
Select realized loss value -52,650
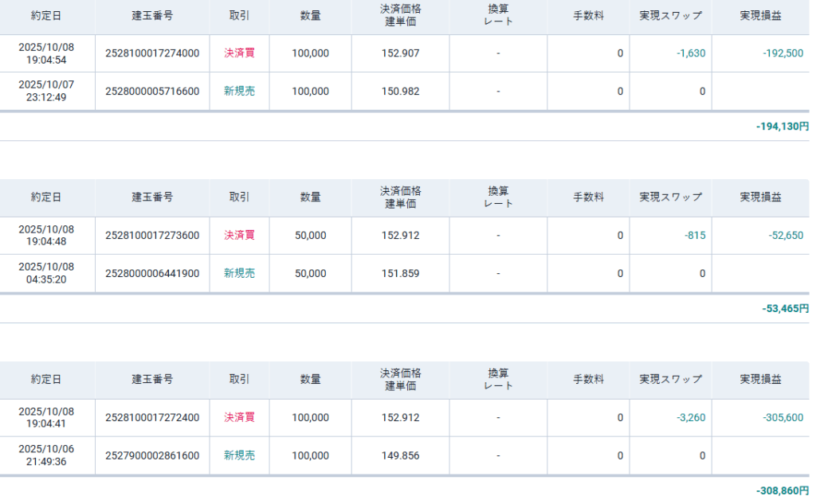pyautogui.click(x=784, y=236)
